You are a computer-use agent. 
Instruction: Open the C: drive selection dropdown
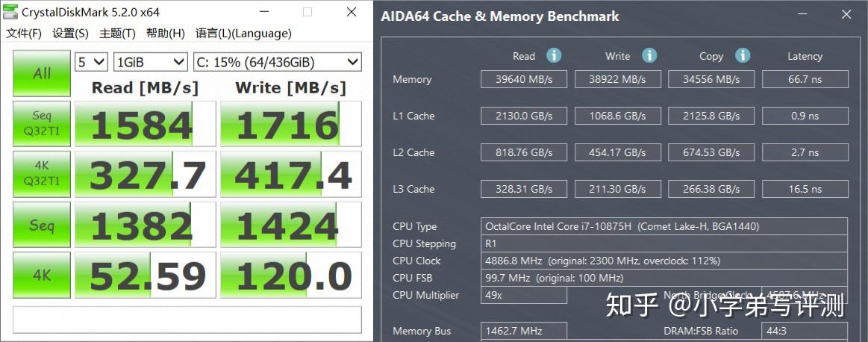point(277,62)
